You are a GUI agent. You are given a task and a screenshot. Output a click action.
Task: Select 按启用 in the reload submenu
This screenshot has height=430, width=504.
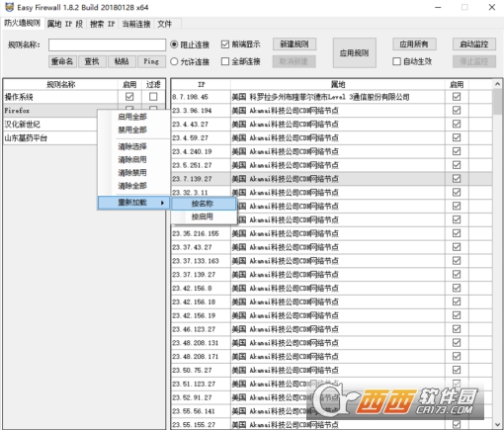point(203,216)
